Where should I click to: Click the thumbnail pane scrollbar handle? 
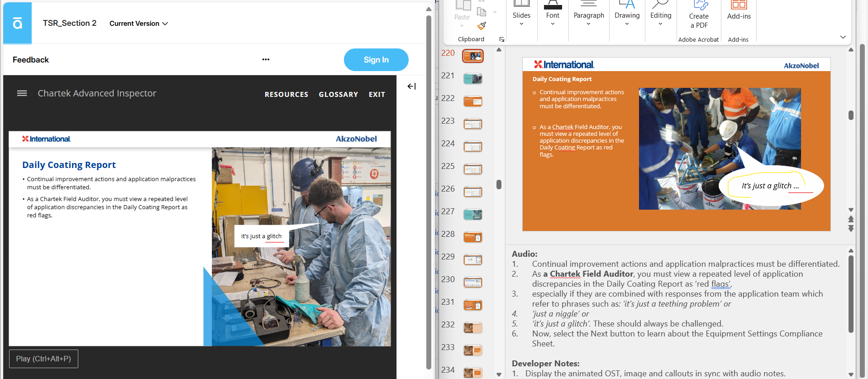499,184
